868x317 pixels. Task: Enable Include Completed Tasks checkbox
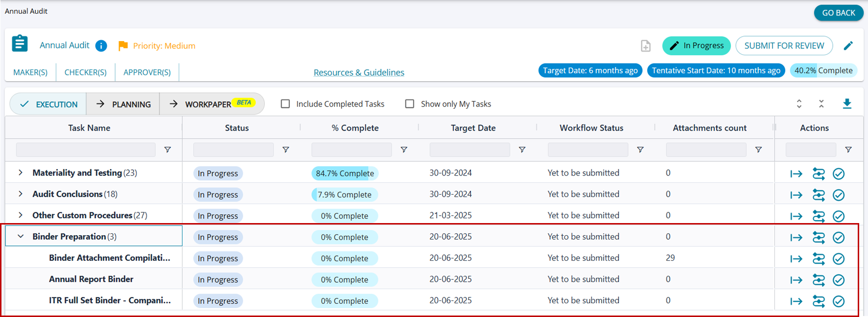pos(285,104)
